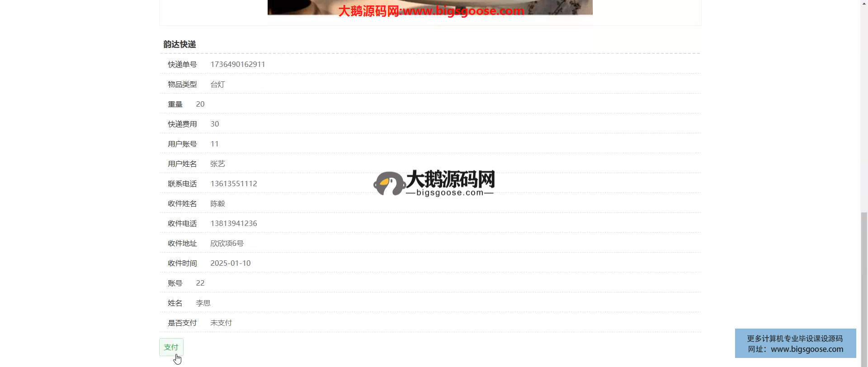The height and width of the screenshot is (367, 868).
Task: Click contact phone 13613551112
Action: 234,184
